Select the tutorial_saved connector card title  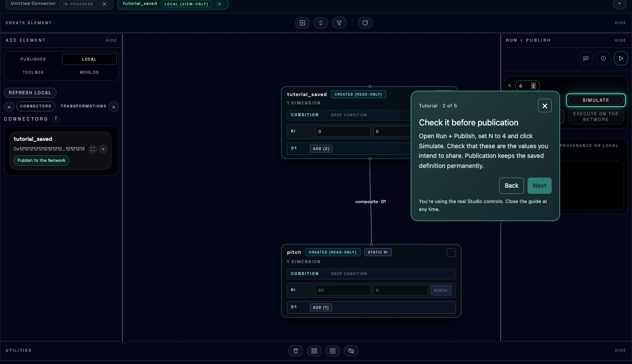tap(33, 139)
